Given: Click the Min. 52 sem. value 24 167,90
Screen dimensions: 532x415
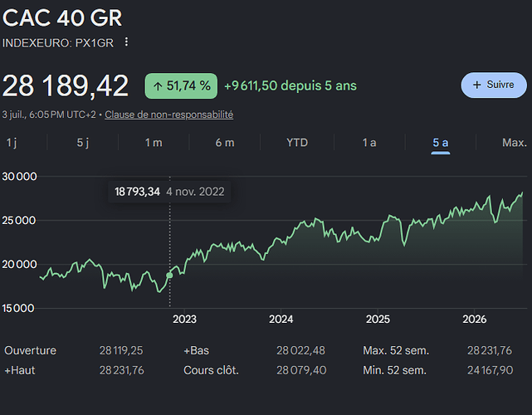Looking at the screenshot, I should (490, 370).
